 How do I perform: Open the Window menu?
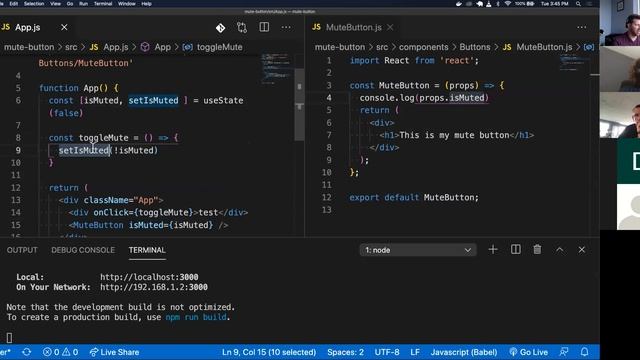pos(127,4)
